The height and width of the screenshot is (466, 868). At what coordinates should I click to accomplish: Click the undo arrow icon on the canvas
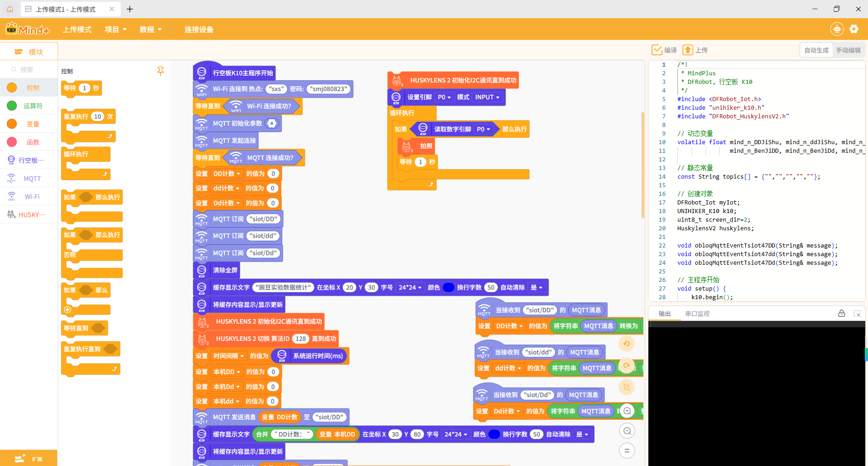click(x=627, y=344)
